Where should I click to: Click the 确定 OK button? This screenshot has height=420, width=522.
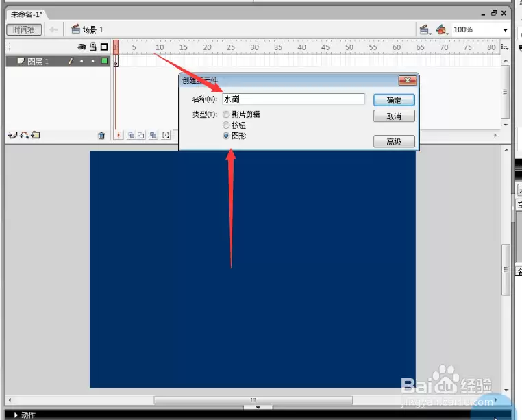tap(394, 100)
